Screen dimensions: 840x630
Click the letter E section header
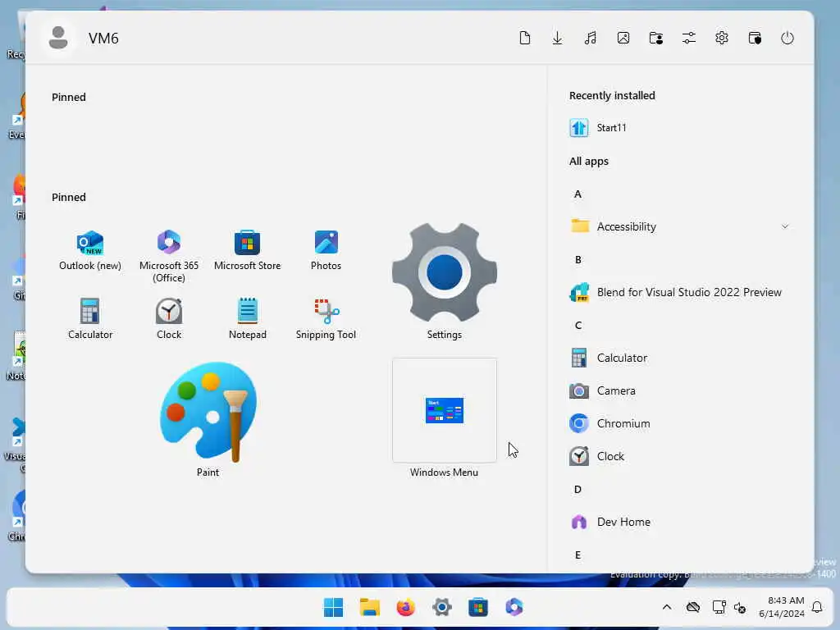point(577,555)
